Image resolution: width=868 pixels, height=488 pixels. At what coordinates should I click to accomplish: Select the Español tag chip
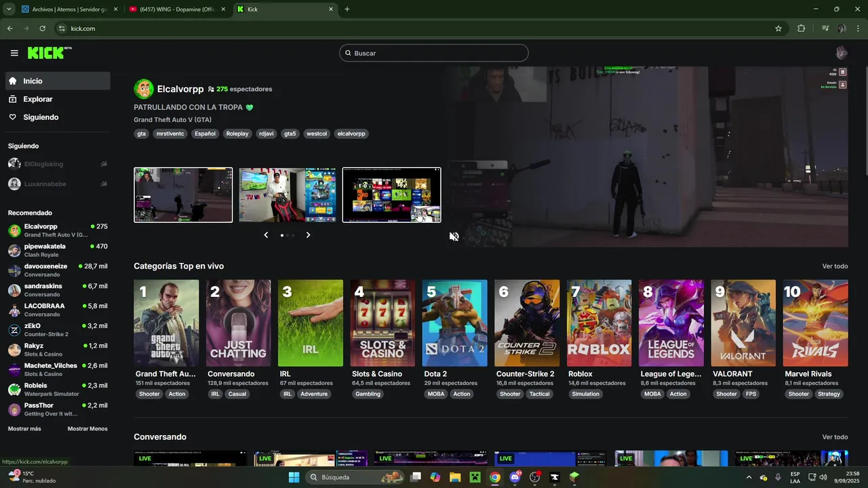[x=205, y=134]
